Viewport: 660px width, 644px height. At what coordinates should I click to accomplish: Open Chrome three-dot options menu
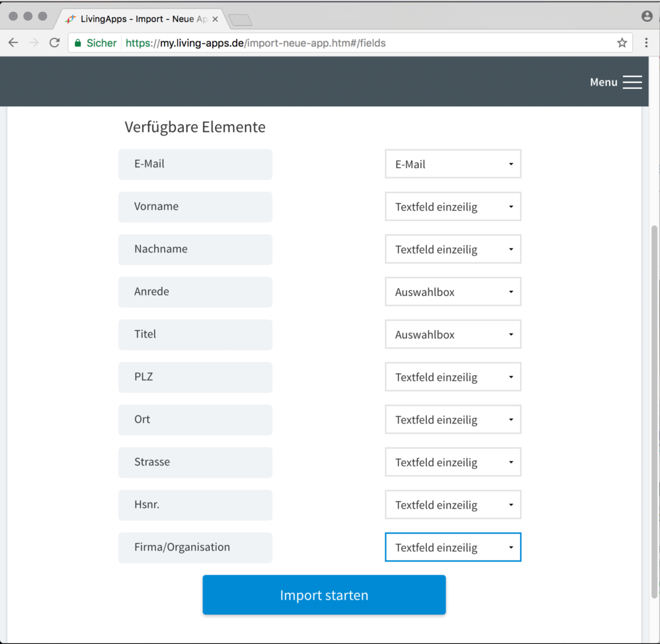tap(646, 43)
